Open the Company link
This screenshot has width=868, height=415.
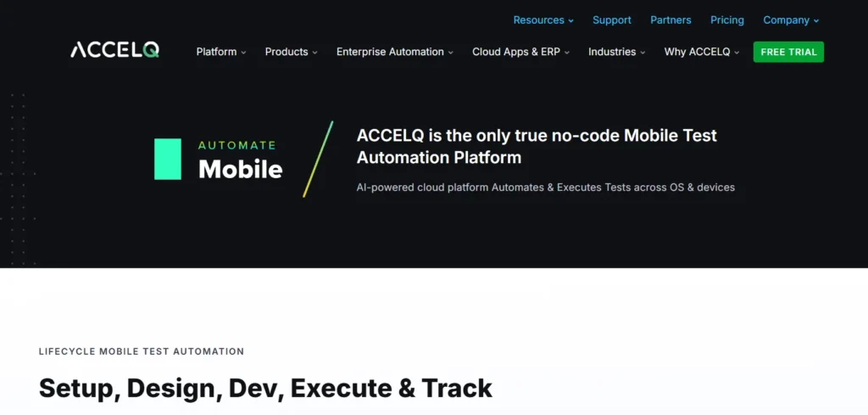tap(786, 20)
